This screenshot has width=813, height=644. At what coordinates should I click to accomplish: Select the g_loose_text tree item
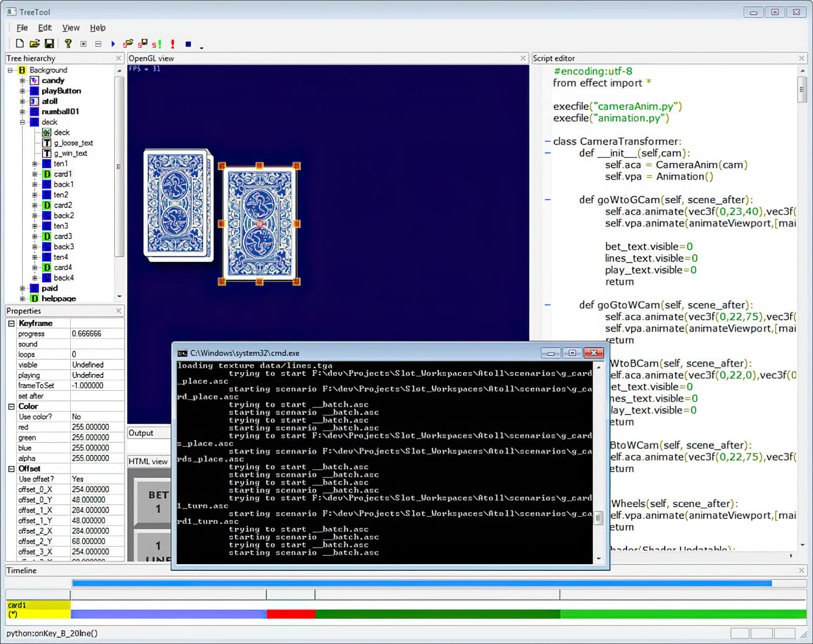tap(73, 143)
